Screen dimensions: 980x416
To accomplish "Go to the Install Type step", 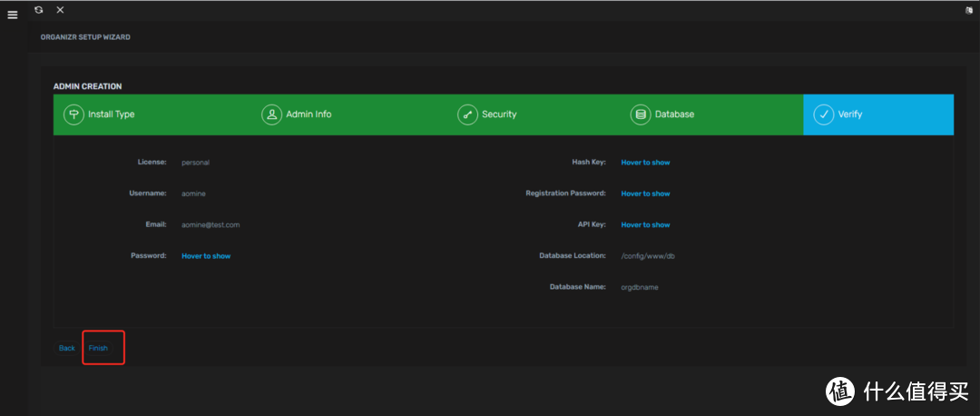I will (x=111, y=114).
